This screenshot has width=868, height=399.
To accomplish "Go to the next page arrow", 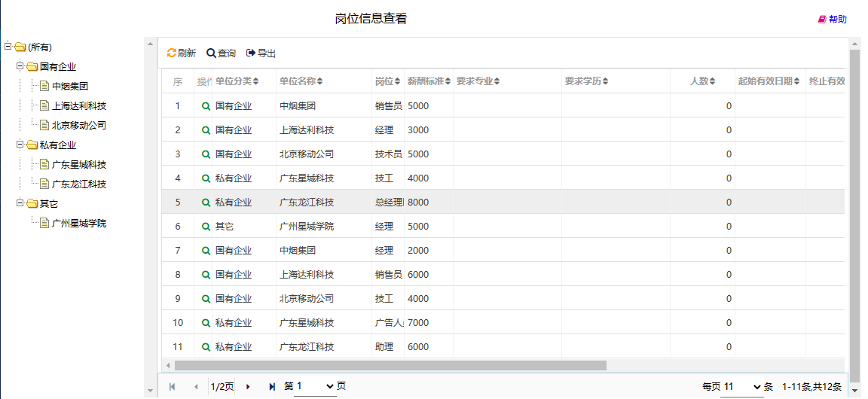I will coord(248,387).
